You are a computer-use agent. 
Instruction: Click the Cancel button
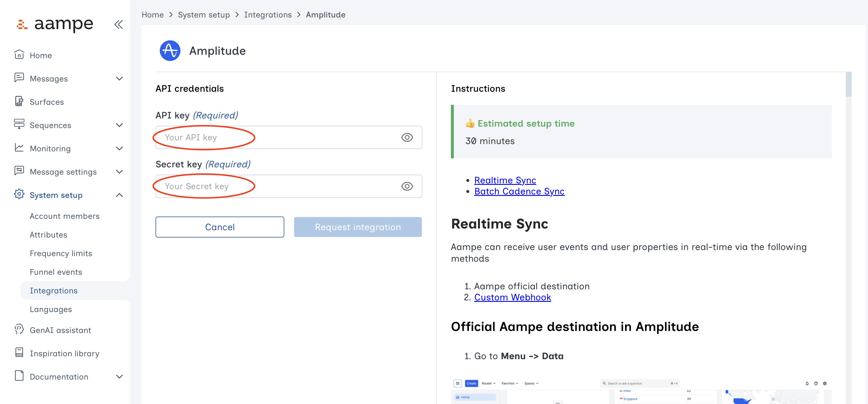220,227
